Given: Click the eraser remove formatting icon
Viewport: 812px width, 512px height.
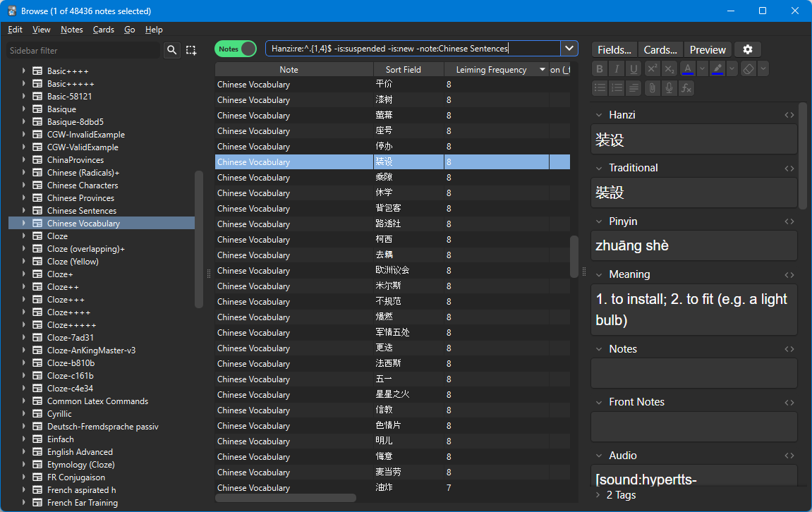Looking at the screenshot, I should click(749, 69).
